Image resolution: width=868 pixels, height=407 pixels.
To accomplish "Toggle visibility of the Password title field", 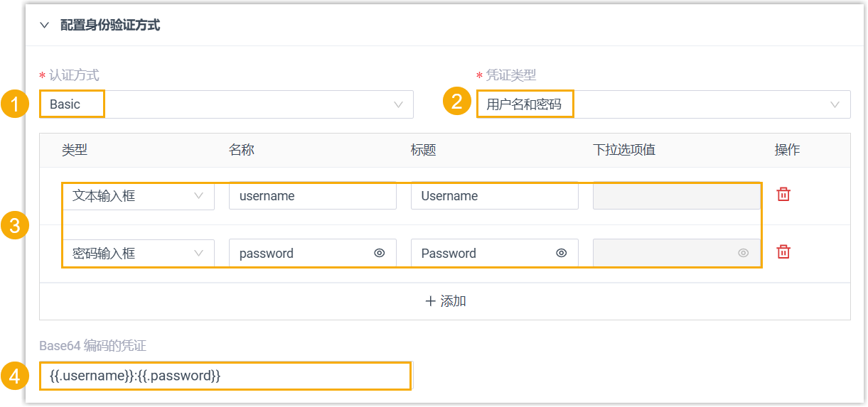I will pos(562,253).
